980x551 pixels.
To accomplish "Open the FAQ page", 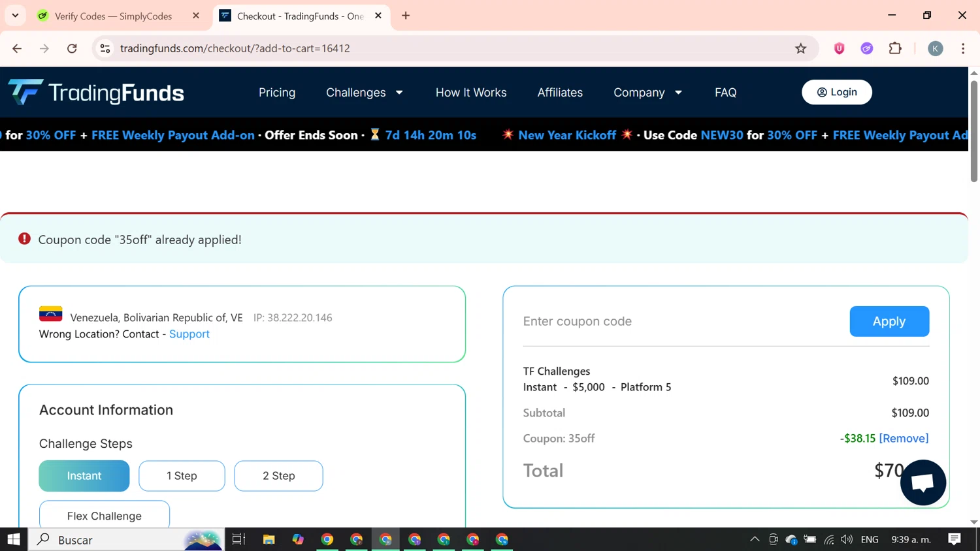I will click(x=725, y=93).
